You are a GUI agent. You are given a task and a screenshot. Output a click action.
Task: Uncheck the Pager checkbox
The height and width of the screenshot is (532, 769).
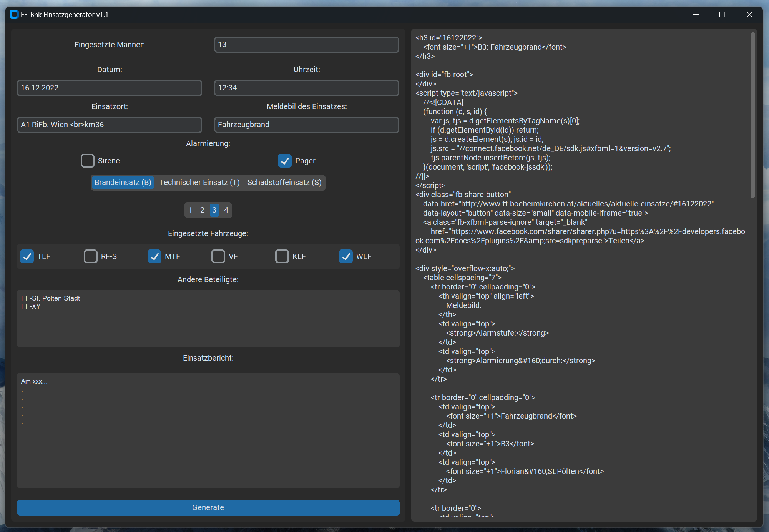pos(285,161)
